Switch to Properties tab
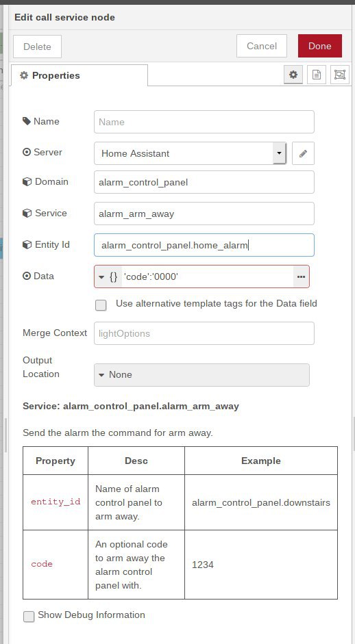The image size is (355, 644). pyautogui.click(x=79, y=75)
